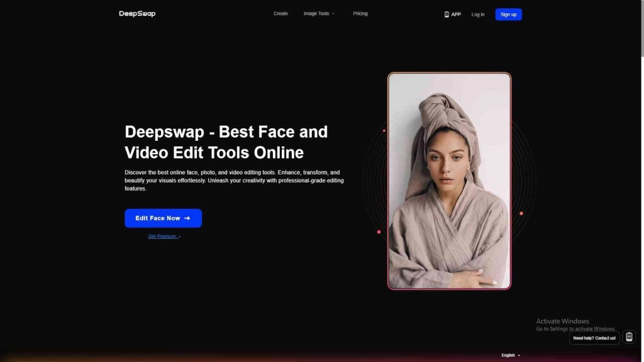The height and width of the screenshot is (362, 644).
Task: Open the Image Tools dropdown
Action: [x=319, y=13]
